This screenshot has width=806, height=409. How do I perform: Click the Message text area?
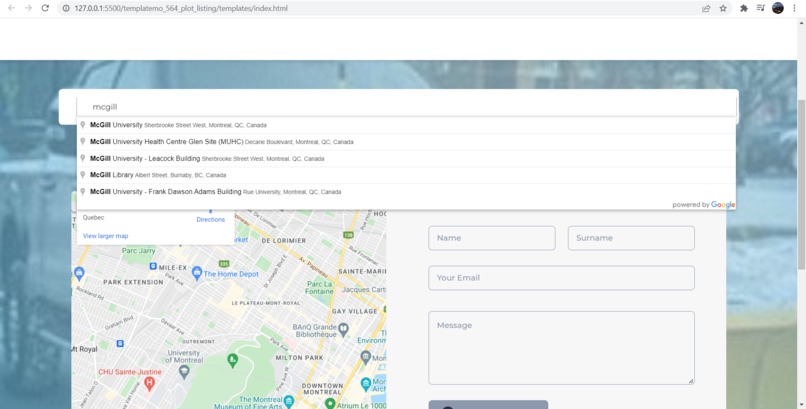pyautogui.click(x=561, y=348)
